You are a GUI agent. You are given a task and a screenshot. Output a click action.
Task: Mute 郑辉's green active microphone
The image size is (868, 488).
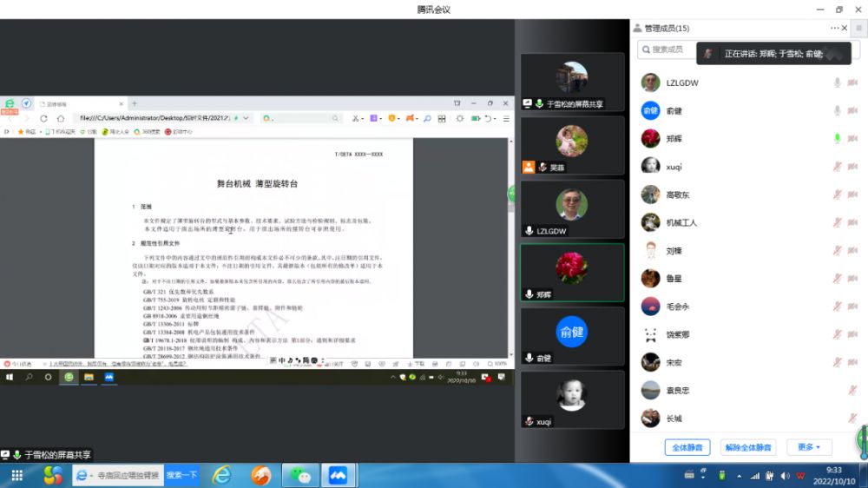coord(837,138)
